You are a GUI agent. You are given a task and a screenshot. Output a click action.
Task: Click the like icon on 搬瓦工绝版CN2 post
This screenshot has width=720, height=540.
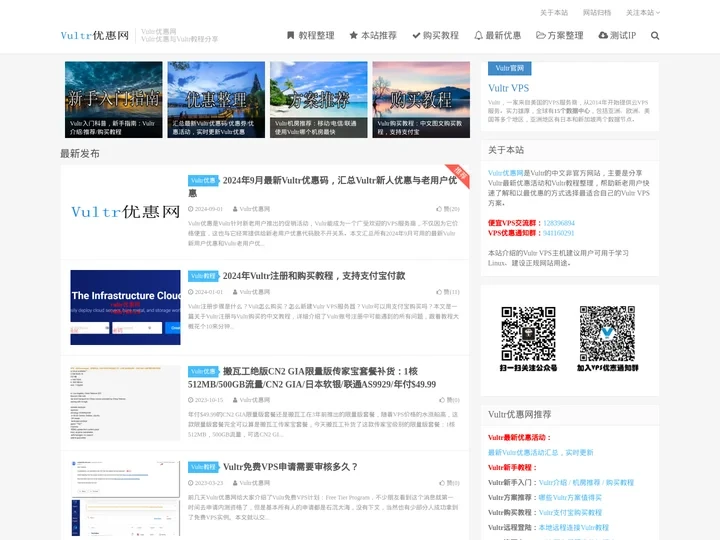442,400
